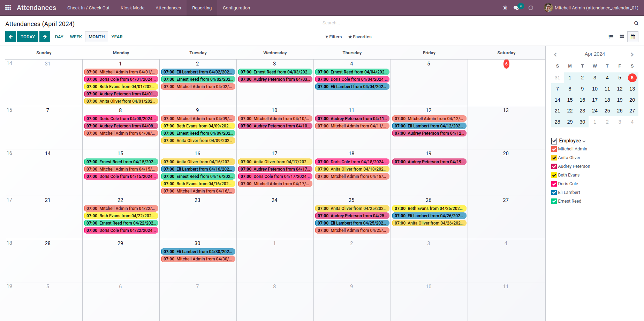Open the activities clock icon
This screenshot has height=321, width=644.
(x=531, y=8)
